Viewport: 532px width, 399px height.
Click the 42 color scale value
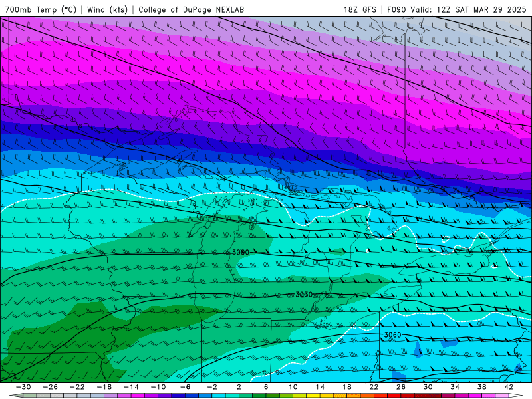pyautogui.click(x=509, y=387)
